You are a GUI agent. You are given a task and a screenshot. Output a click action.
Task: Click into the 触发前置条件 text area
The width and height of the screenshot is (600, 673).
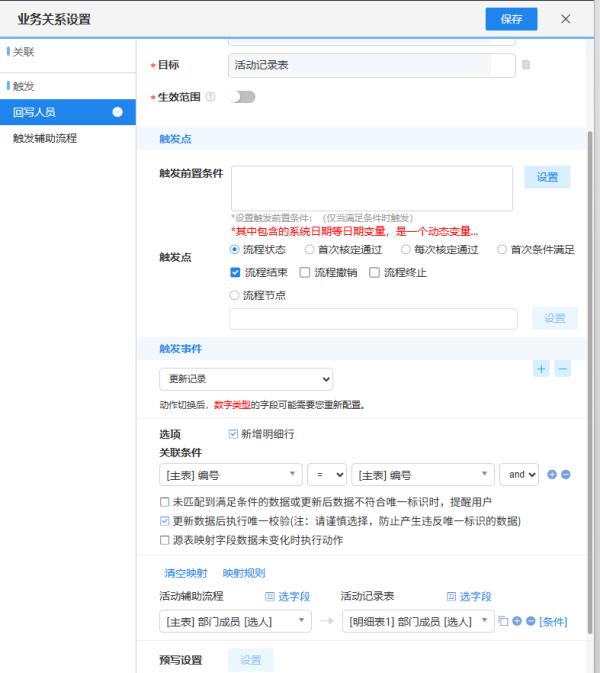371,188
